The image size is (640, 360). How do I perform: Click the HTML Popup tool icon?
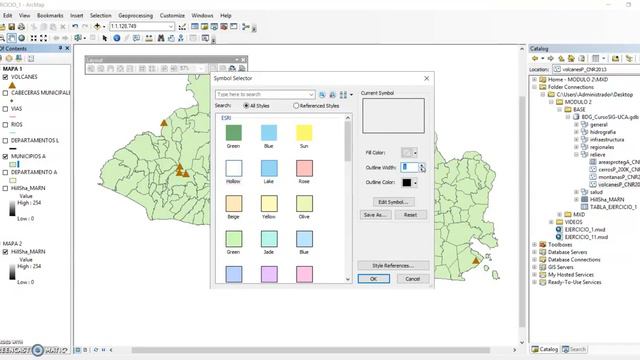click(x=136, y=38)
